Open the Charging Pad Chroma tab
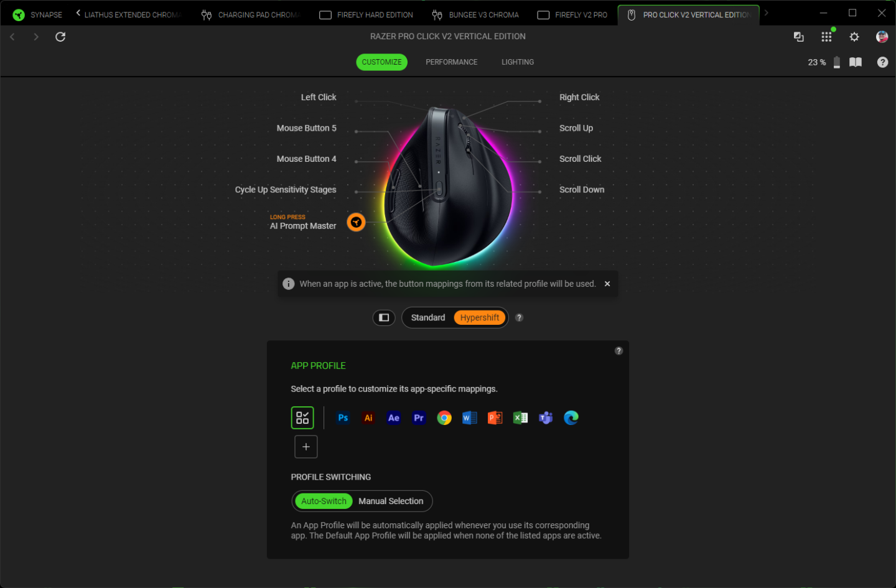This screenshot has width=896, height=588. tap(251, 14)
